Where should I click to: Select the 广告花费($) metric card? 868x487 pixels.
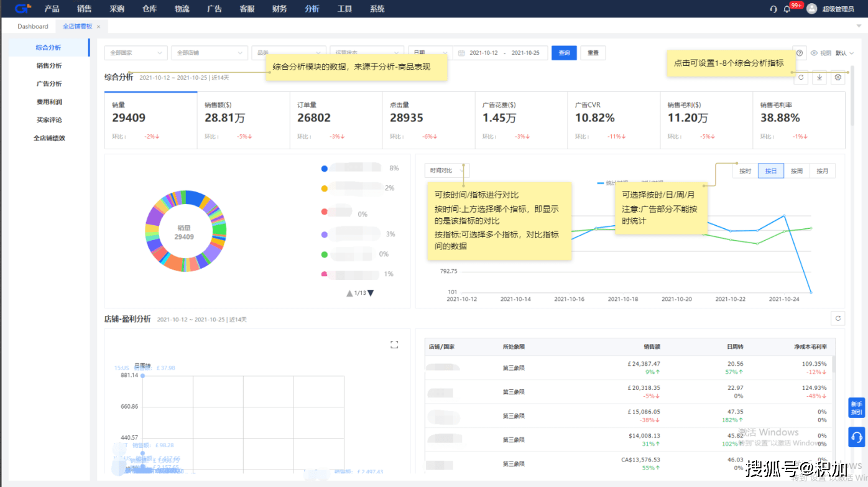click(x=521, y=121)
